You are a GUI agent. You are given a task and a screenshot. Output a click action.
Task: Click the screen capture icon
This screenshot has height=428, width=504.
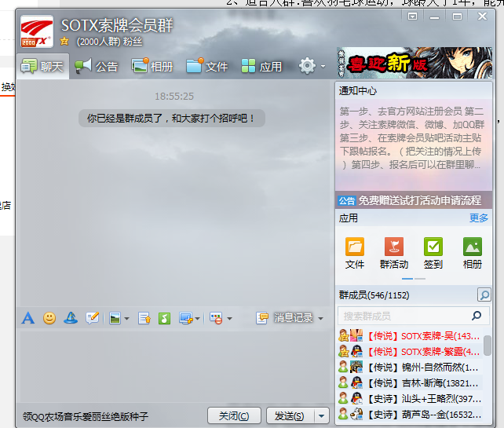(x=186, y=319)
